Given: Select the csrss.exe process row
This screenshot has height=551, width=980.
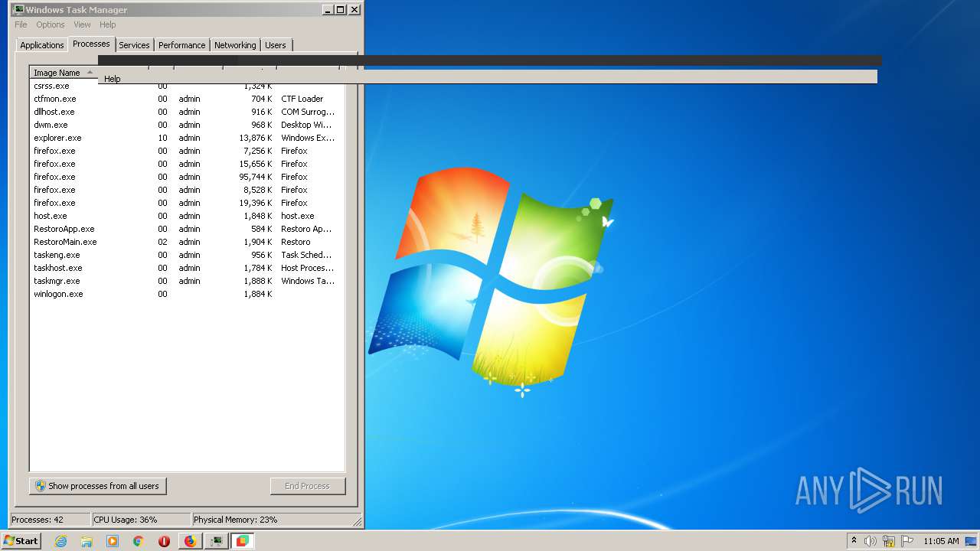Looking at the screenshot, I should pyautogui.click(x=188, y=86).
